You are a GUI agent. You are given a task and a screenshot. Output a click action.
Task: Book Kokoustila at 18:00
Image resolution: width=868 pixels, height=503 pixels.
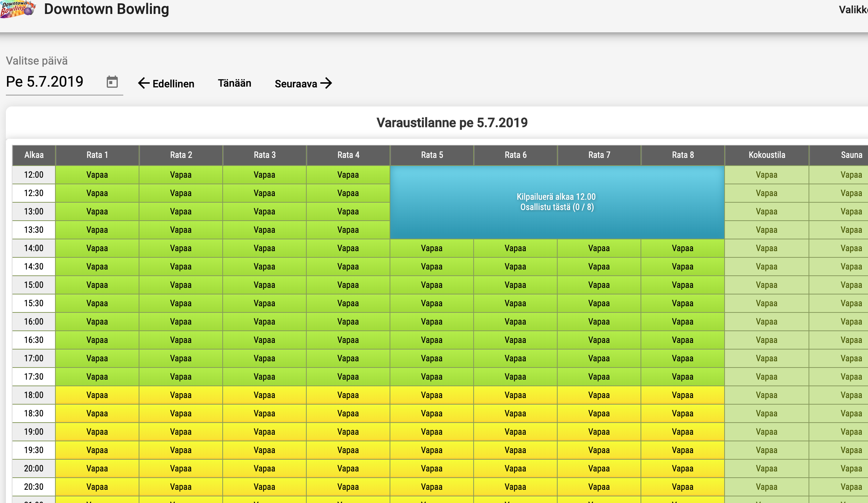tap(767, 395)
